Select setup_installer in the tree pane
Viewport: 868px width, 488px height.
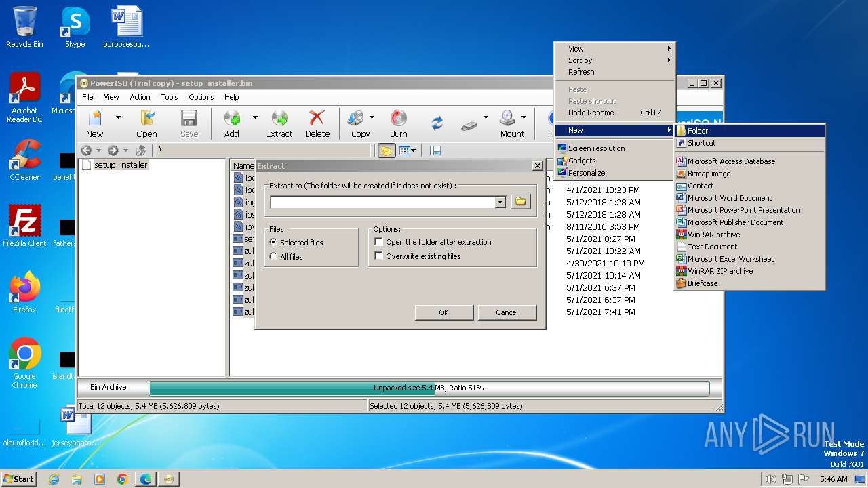pyautogui.click(x=121, y=165)
